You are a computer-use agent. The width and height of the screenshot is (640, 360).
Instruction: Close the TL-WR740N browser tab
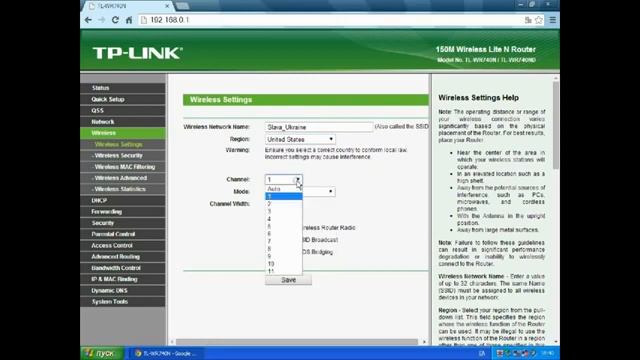167,6
